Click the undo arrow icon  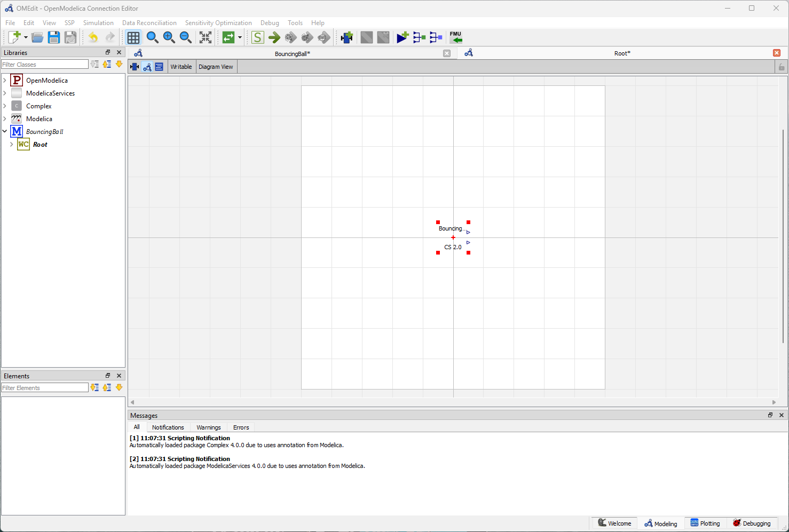93,37
